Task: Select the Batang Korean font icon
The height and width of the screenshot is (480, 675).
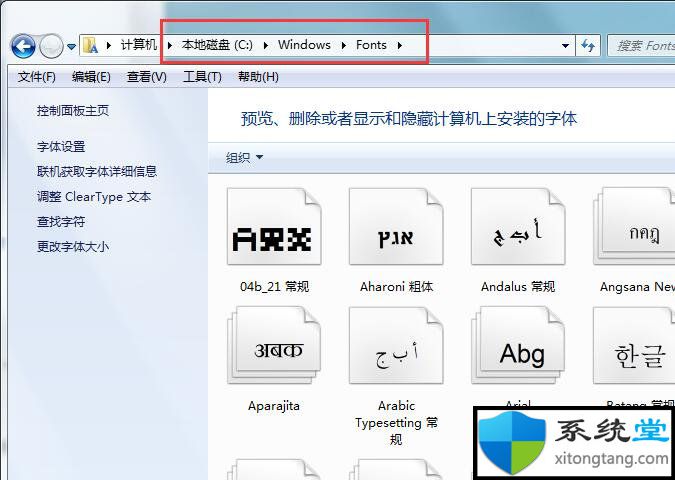Action: pyautogui.click(x=634, y=345)
